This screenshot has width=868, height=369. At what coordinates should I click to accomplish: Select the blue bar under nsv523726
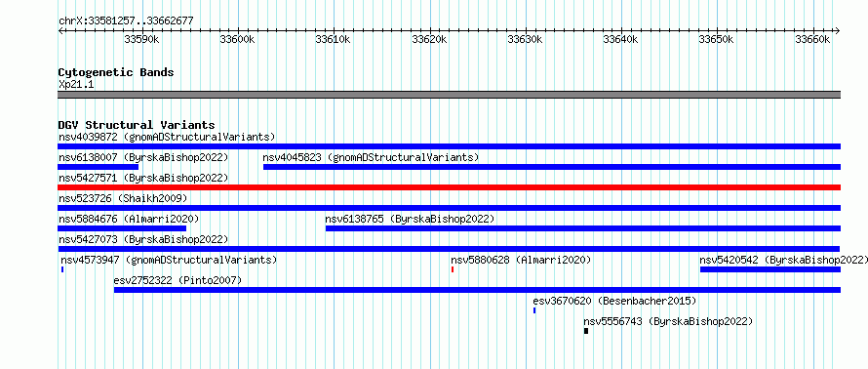coord(449,208)
